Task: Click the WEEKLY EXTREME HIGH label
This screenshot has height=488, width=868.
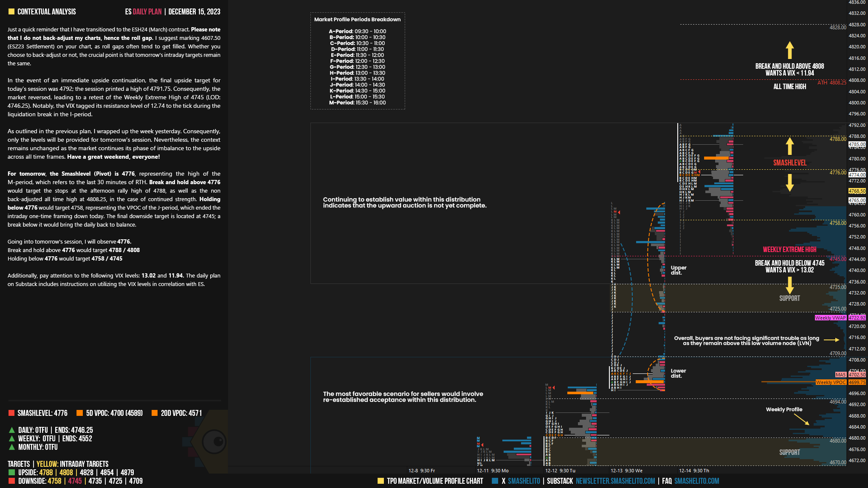Action: tap(789, 250)
